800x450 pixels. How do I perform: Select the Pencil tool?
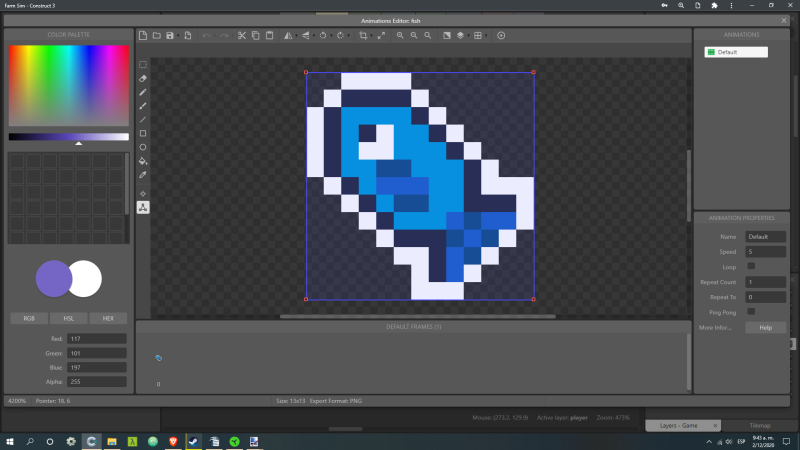tap(143, 91)
